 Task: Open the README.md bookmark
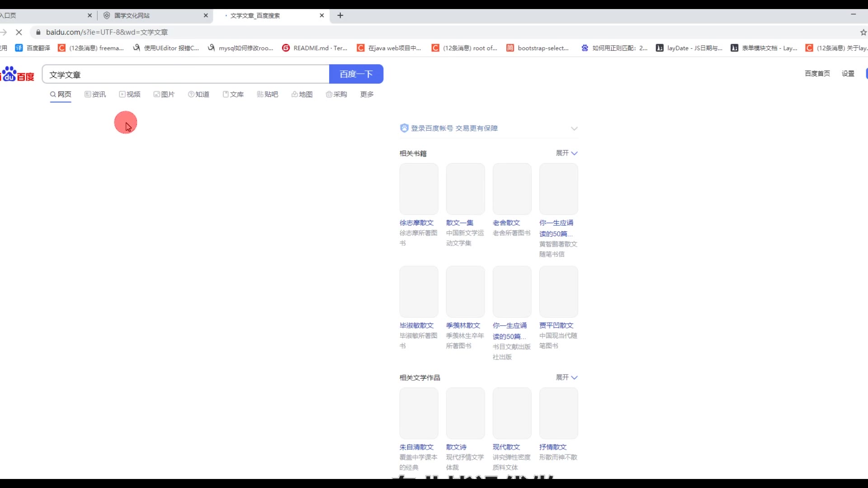[x=315, y=48]
